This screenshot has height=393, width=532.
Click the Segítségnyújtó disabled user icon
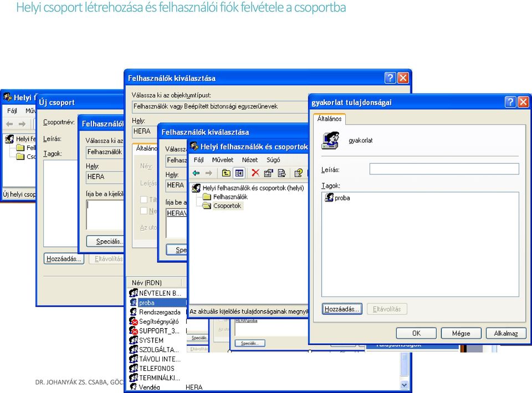click(134, 321)
